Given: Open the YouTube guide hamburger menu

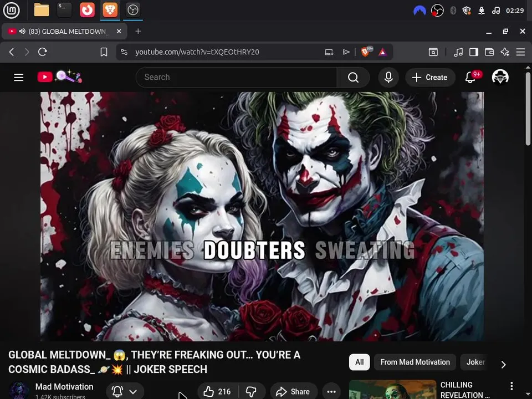Looking at the screenshot, I should [x=19, y=78].
